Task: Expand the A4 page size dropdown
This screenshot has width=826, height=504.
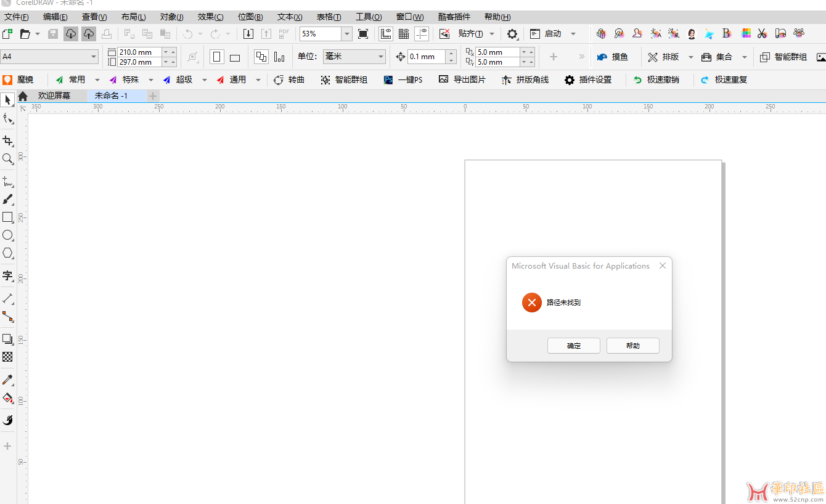Action: click(x=94, y=57)
